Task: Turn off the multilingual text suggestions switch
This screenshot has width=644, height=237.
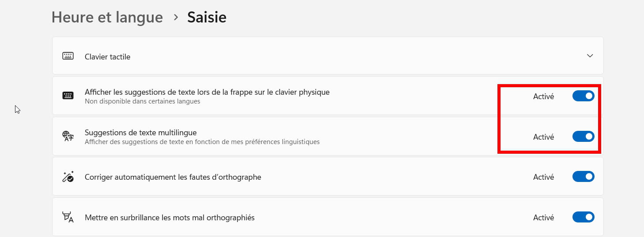Action: point(583,137)
